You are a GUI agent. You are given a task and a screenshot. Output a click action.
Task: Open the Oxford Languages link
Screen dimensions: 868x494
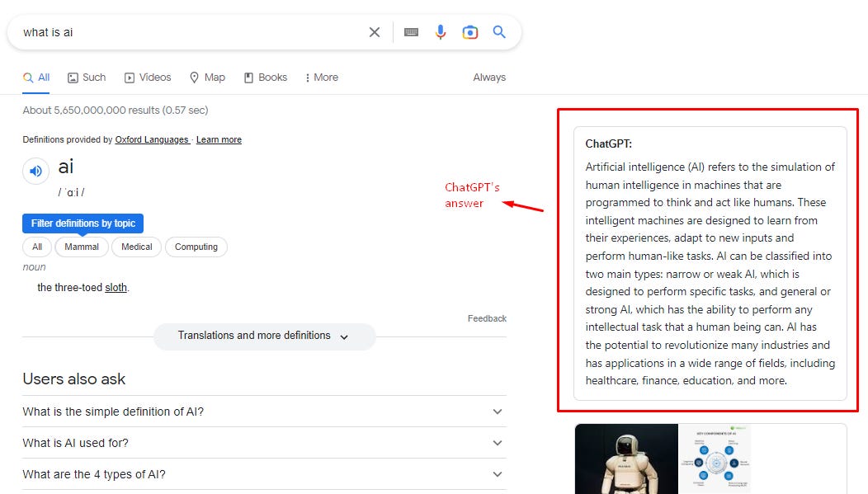click(152, 139)
